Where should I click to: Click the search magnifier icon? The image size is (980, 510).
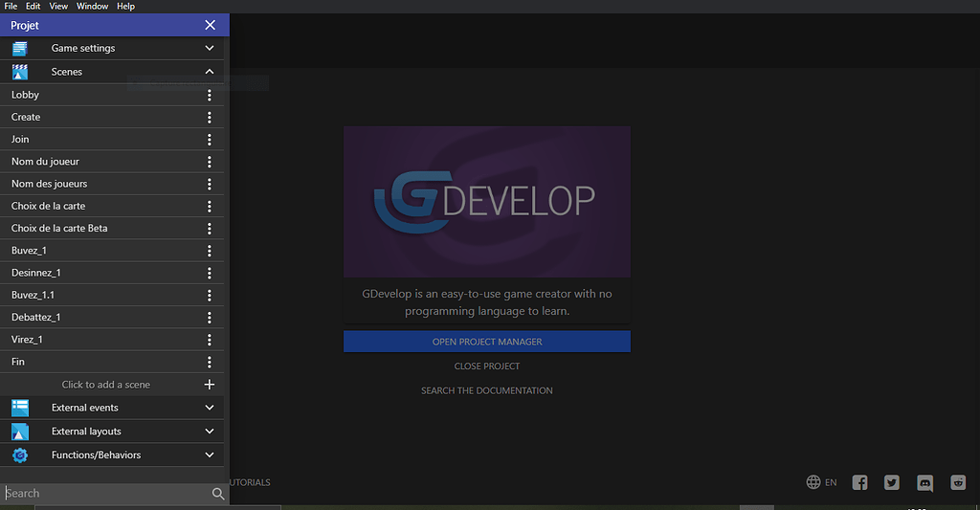coord(218,494)
